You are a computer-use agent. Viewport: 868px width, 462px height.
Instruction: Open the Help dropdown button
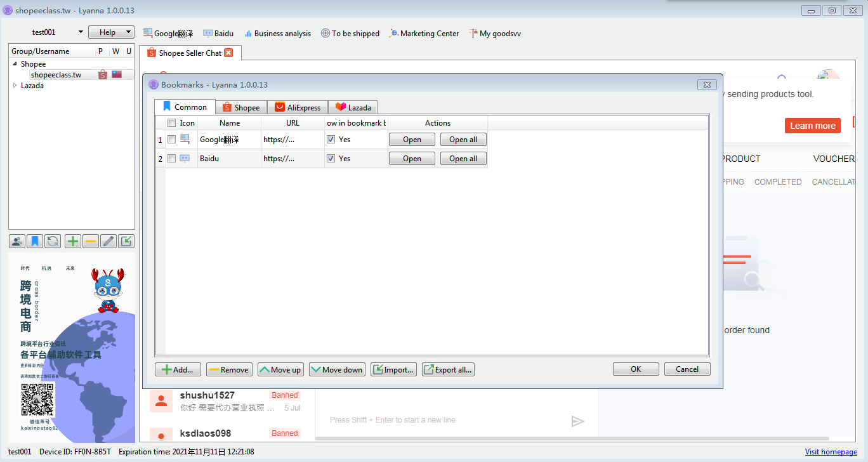(x=111, y=32)
